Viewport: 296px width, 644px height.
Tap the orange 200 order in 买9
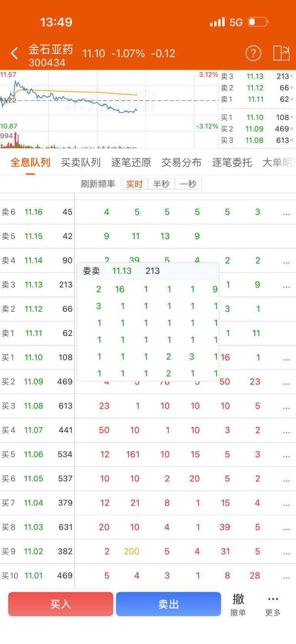point(131,551)
